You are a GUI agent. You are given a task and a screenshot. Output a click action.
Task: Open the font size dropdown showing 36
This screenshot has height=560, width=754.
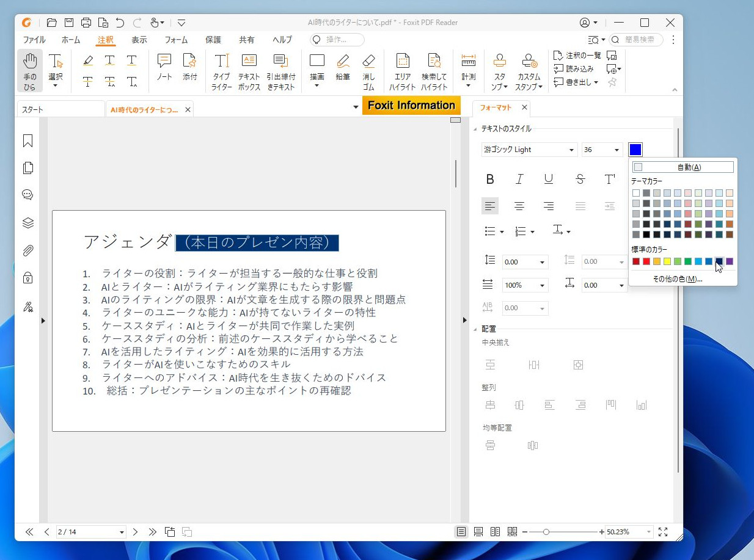(617, 150)
